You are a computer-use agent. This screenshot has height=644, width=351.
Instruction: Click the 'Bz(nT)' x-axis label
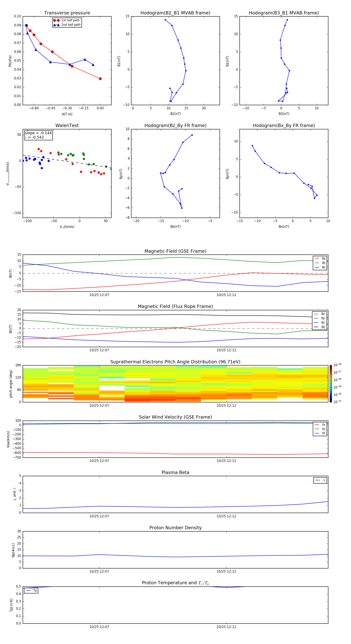175,227
